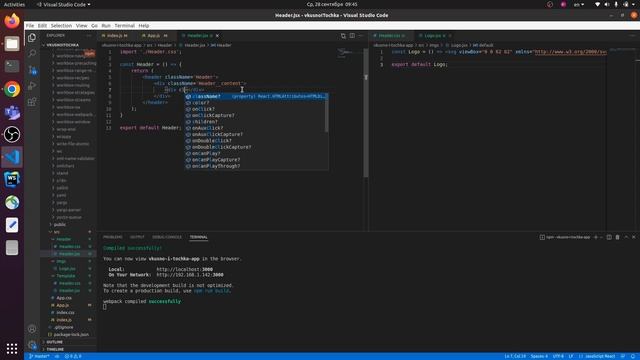Open the Extensions view
640x360 pixels.
pos(32,102)
